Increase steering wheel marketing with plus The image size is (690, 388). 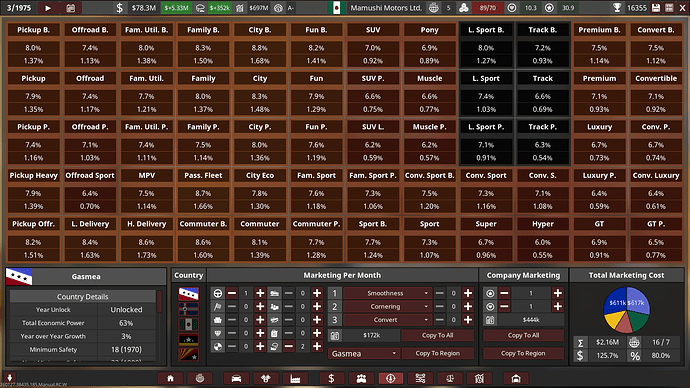260,293
